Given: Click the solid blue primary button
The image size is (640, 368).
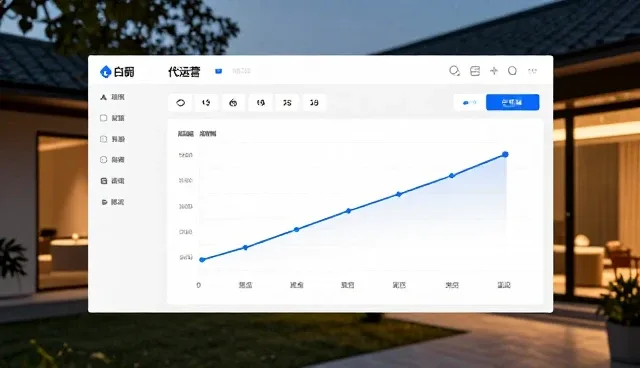Looking at the screenshot, I should 512,102.
